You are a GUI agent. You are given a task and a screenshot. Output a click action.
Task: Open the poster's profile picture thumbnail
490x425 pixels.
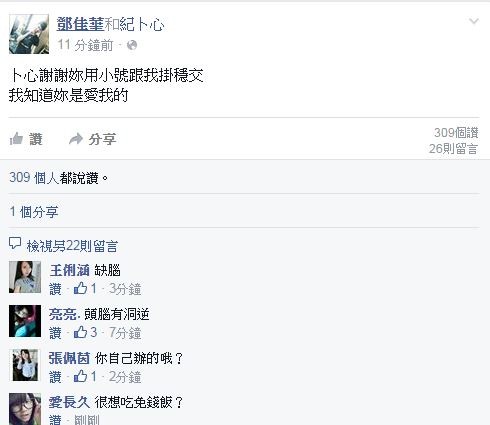tap(29, 34)
